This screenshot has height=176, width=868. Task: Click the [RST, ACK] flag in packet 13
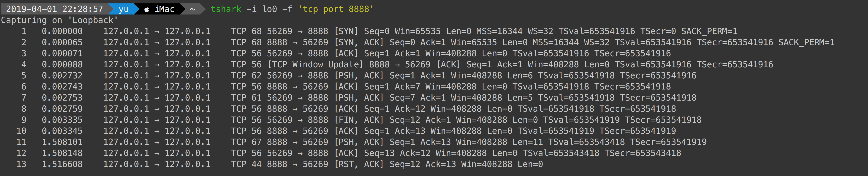coord(359,164)
